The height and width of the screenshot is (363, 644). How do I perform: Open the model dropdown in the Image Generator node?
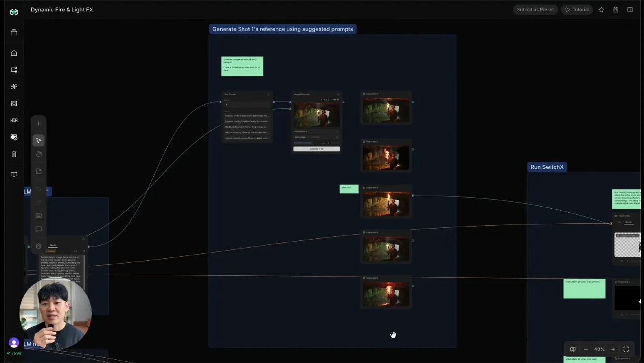coord(316,132)
